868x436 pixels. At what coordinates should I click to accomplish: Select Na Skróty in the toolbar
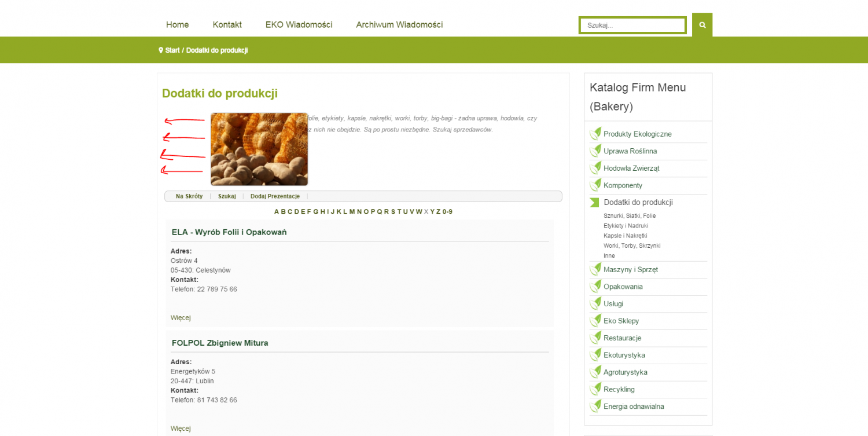pos(189,196)
